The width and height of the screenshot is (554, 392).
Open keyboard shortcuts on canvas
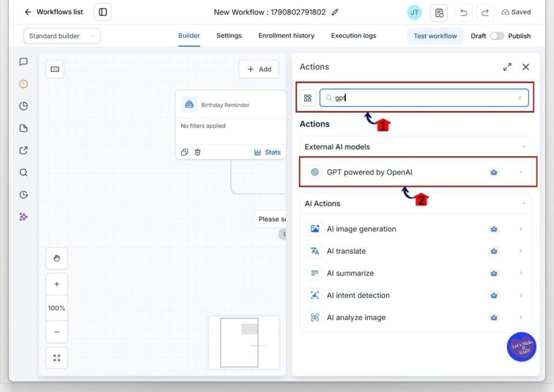point(55,69)
